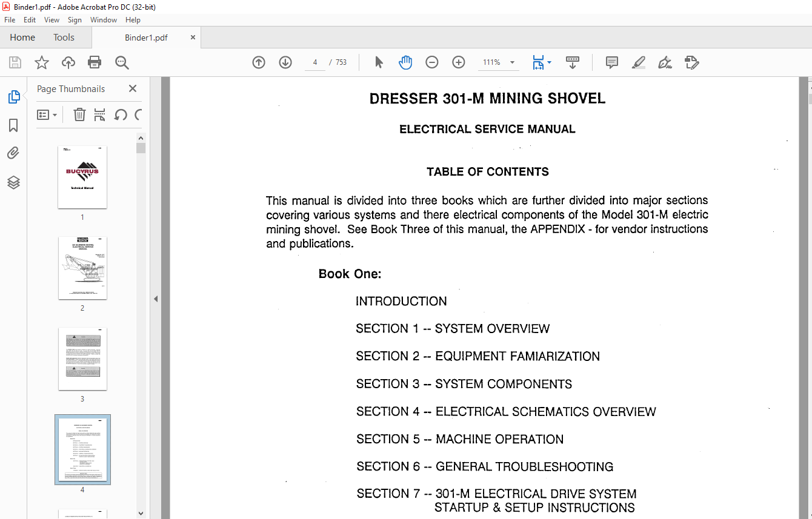Switch to the Tools tab
Viewport: 812px width, 519px height.
coord(64,38)
